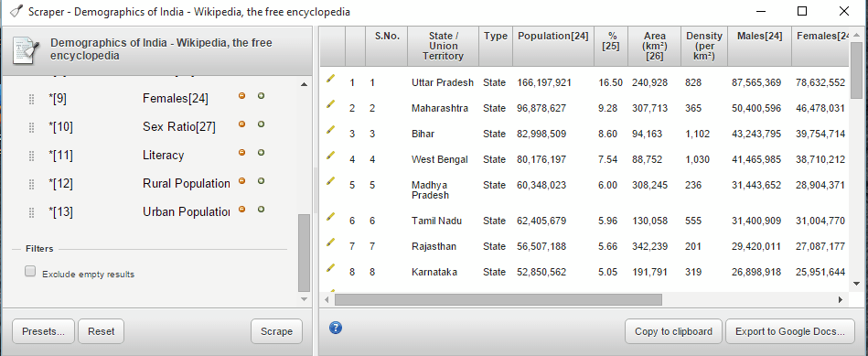Viewport: 868px width, 356px height.
Task: Click the 96,878,627 population cell
Action: (x=541, y=108)
